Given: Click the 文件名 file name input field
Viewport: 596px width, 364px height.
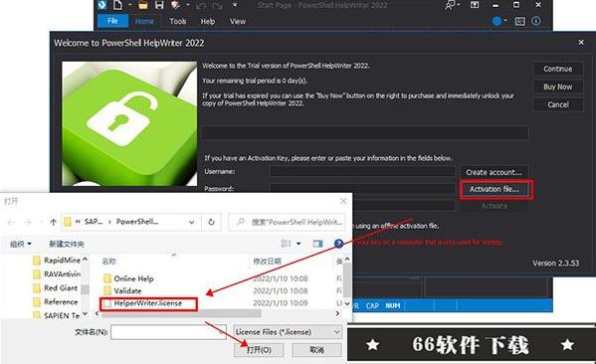Looking at the screenshot, I should pyautogui.click(x=168, y=332).
